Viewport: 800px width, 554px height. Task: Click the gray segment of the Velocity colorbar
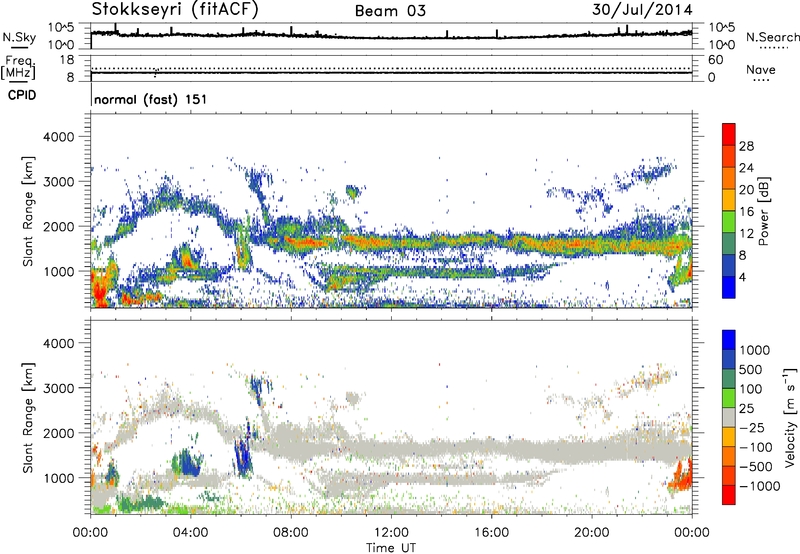(729, 418)
